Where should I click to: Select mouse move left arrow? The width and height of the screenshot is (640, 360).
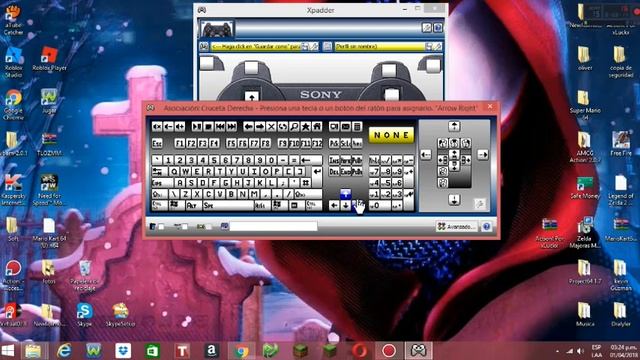pyautogui.click(x=426, y=155)
